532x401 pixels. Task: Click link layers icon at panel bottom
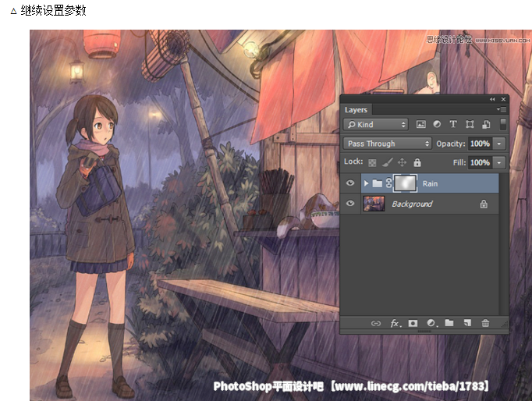click(x=375, y=323)
